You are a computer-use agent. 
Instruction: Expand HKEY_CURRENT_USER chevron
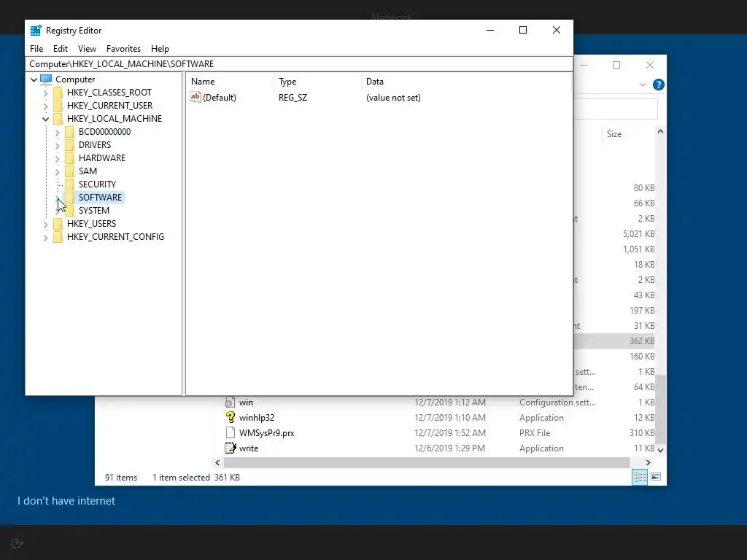(x=46, y=106)
